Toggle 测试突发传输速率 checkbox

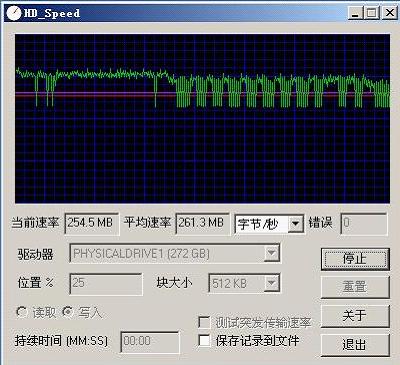pos(204,322)
